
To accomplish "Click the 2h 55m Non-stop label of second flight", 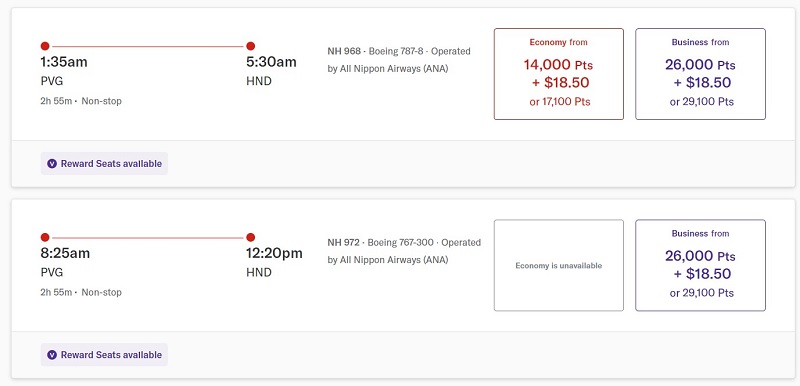I will point(81,292).
